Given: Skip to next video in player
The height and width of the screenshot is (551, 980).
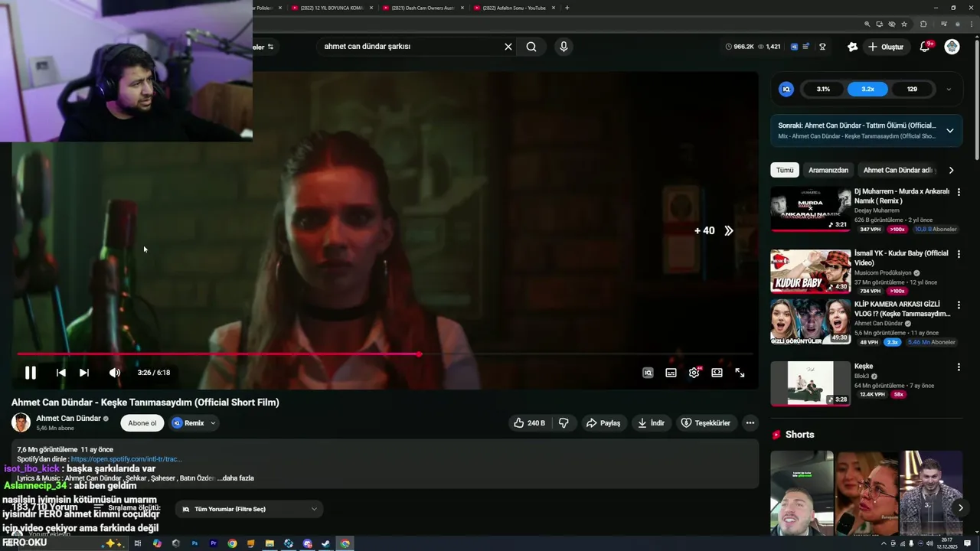Looking at the screenshot, I should point(84,373).
